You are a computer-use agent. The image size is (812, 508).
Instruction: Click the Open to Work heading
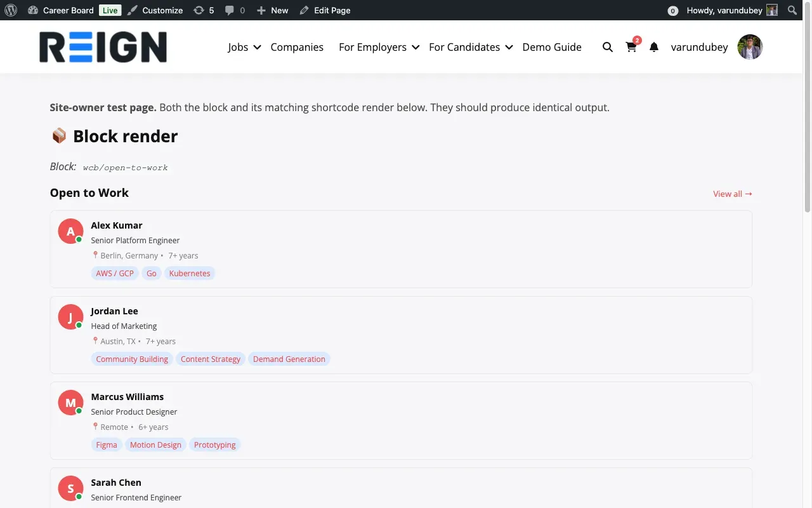(89, 193)
